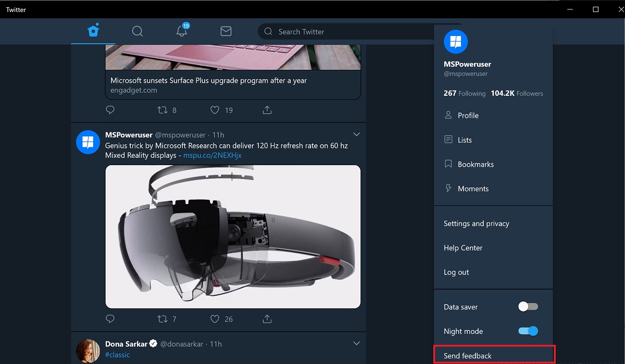Click the Search Twitter field
The image size is (625, 364).
pos(346,32)
